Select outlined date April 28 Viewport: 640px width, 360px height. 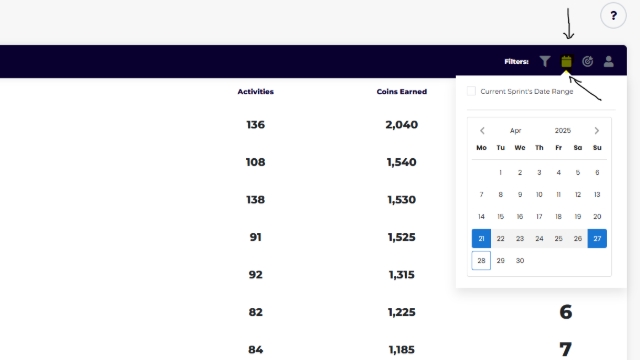coord(481,260)
